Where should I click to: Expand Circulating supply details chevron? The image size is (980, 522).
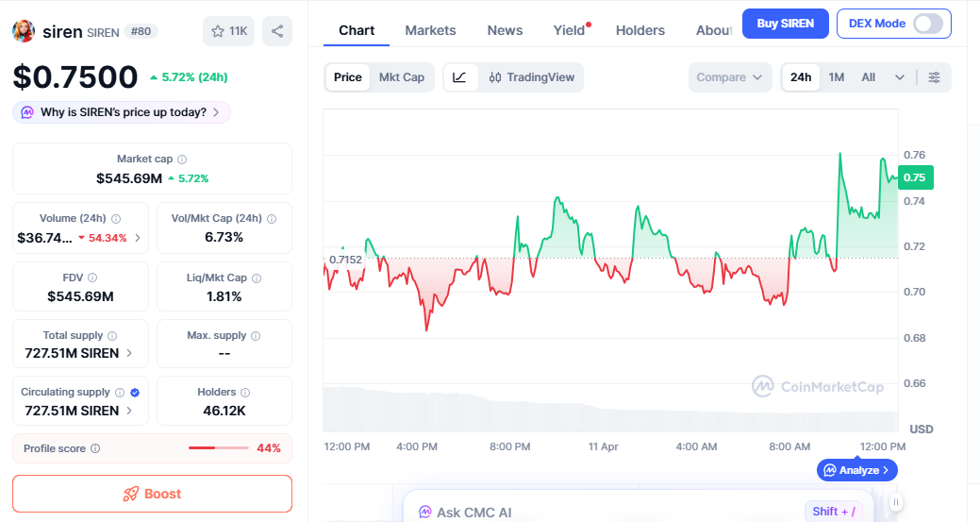(x=129, y=411)
